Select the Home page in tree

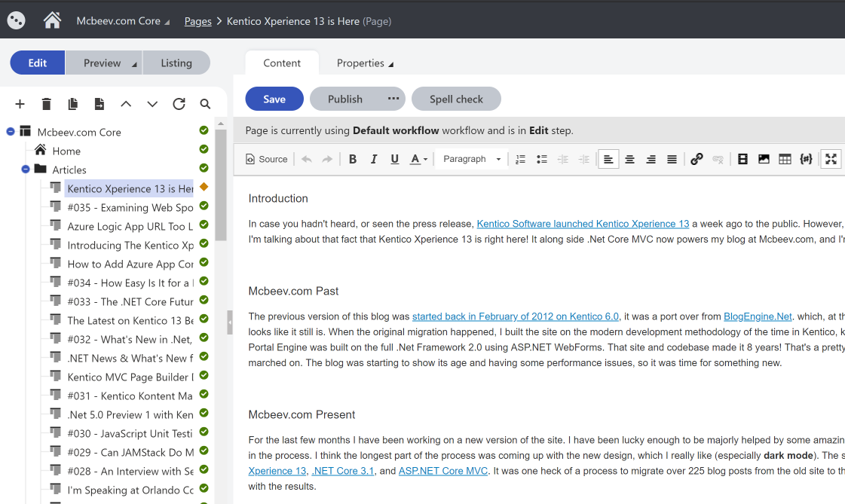(x=66, y=151)
